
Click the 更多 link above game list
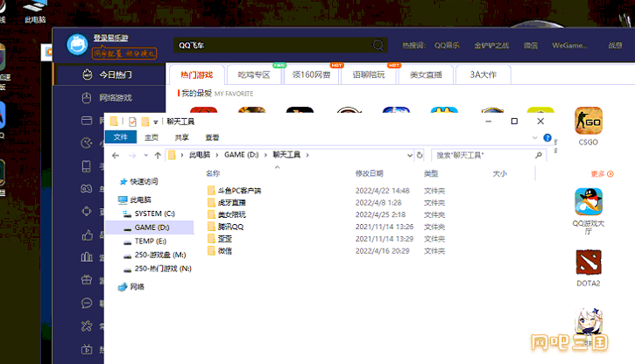click(x=603, y=174)
